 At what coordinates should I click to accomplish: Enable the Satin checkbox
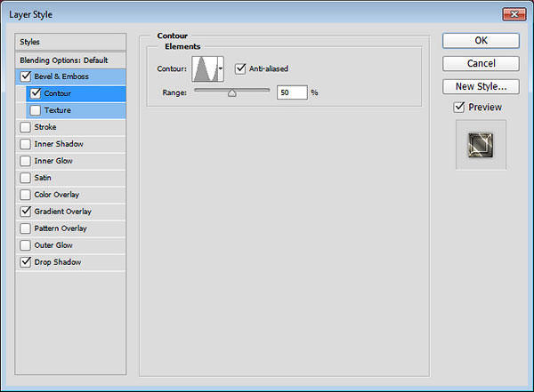[x=26, y=178]
